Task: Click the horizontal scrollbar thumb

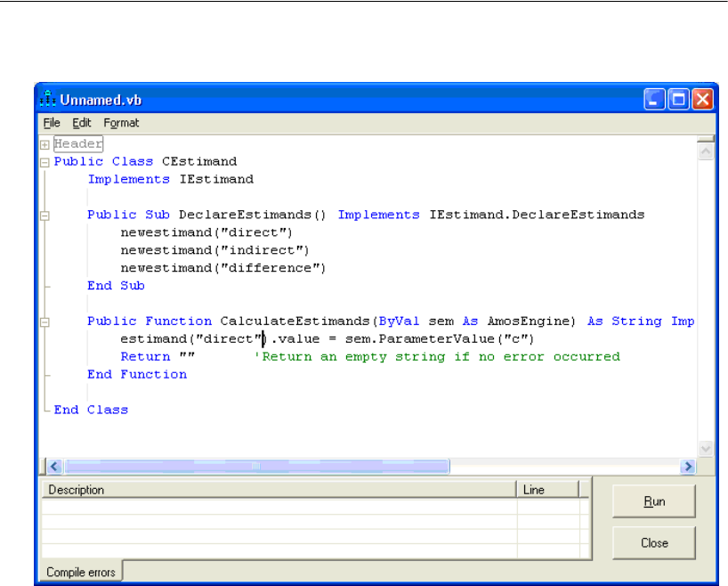Action: pos(256,466)
